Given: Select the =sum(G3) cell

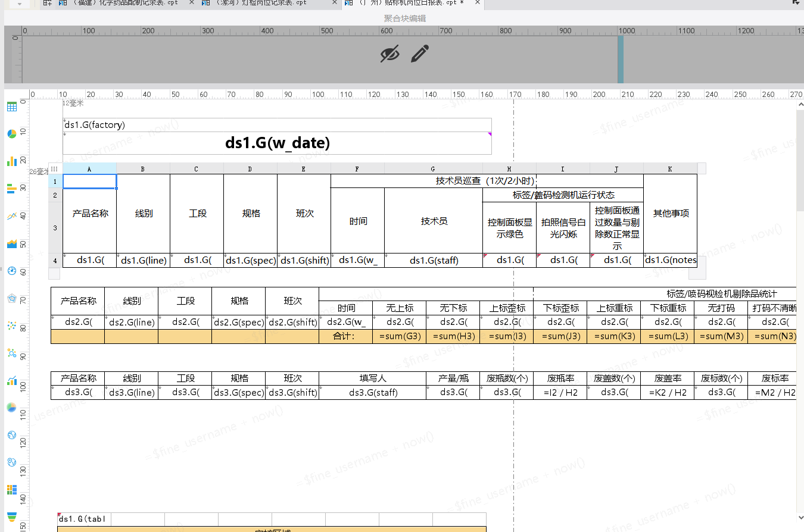Looking at the screenshot, I should pyautogui.click(x=399, y=336).
